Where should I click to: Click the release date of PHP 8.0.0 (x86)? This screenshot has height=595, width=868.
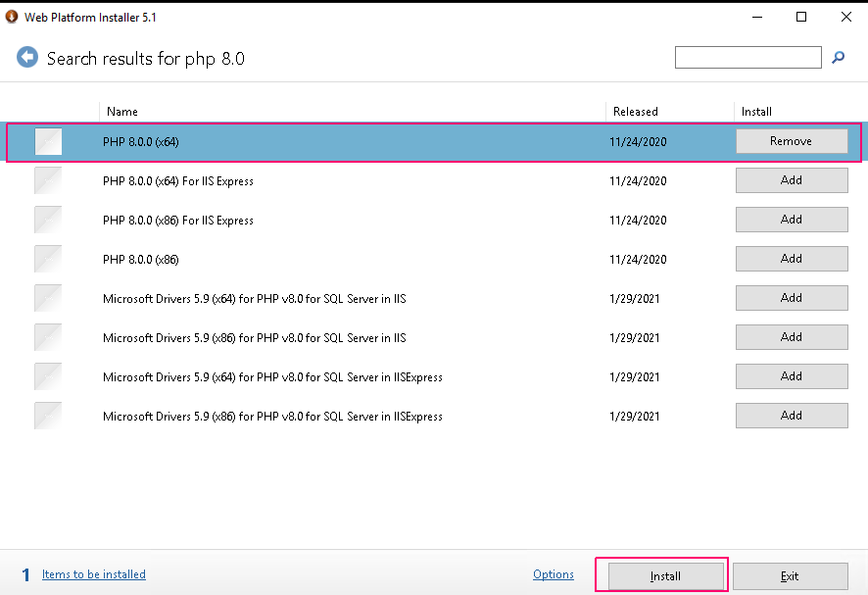pyautogui.click(x=638, y=260)
